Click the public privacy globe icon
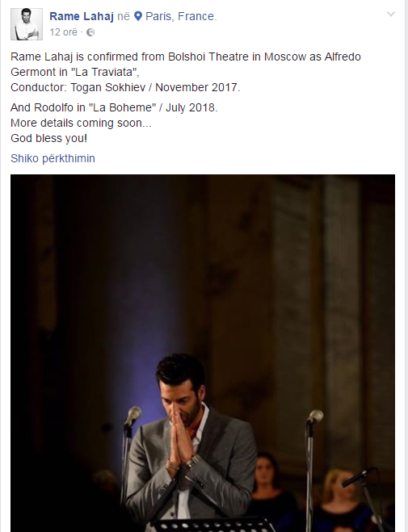Screen dimensions: 408x532 pos(90,32)
